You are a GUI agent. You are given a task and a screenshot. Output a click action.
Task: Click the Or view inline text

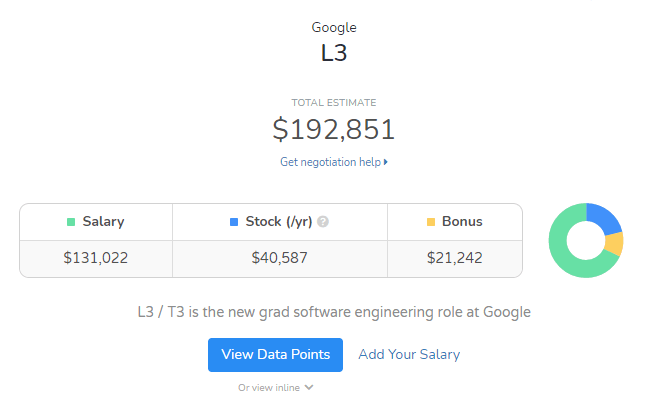pyautogui.click(x=269, y=388)
